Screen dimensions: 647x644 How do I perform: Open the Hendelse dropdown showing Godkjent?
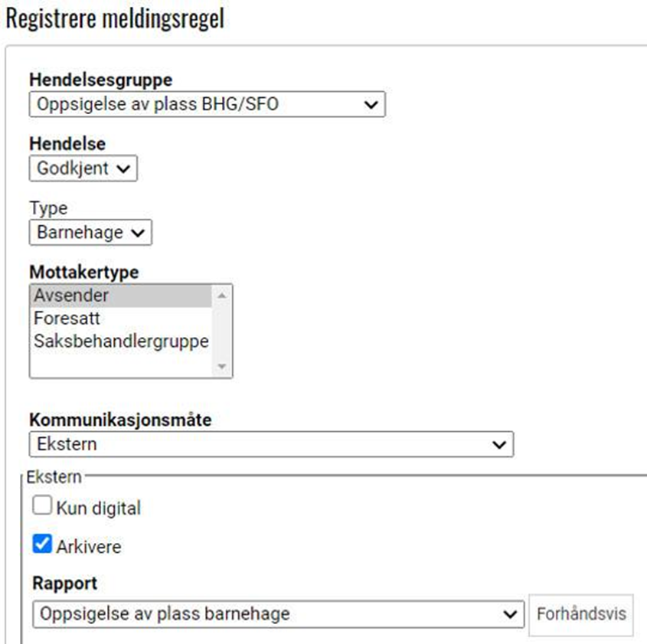point(83,168)
